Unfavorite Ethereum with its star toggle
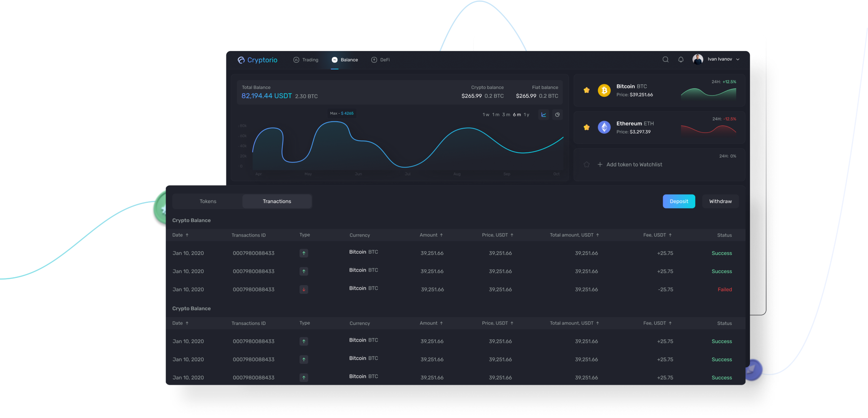The width and height of the screenshot is (868, 418). [x=587, y=127]
